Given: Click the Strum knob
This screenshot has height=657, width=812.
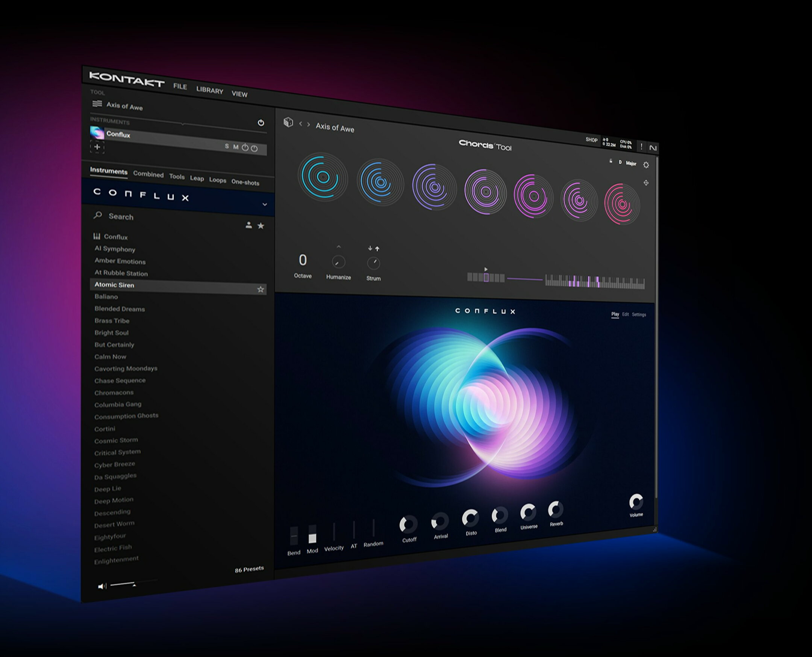Looking at the screenshot, I should coord(373,263).
